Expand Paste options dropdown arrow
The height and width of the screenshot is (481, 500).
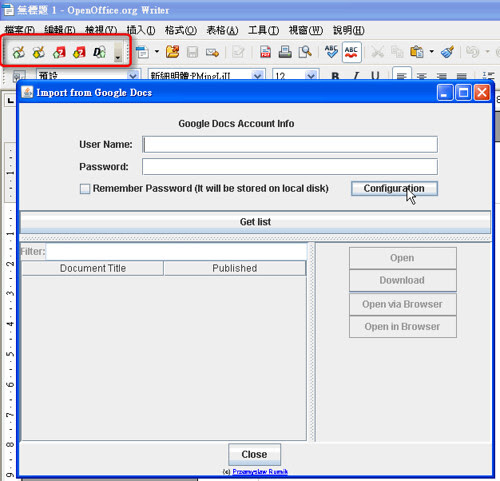[x=432, y=52]
